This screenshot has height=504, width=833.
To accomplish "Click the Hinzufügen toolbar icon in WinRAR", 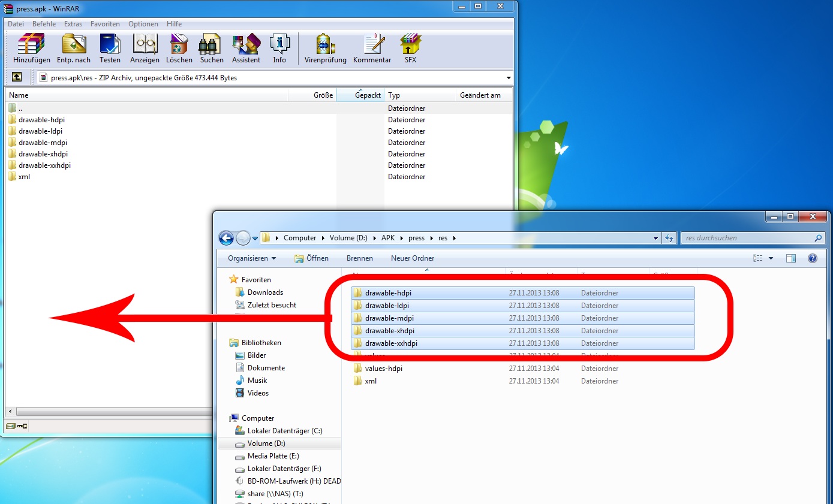I will 31,48.
